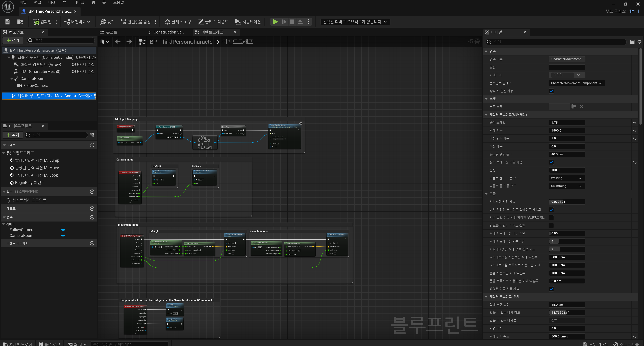This screenshot has width=644, height=346.
Task: Switch to the 뷰포트 viewport tab
Action: click(x=109, y=32)
